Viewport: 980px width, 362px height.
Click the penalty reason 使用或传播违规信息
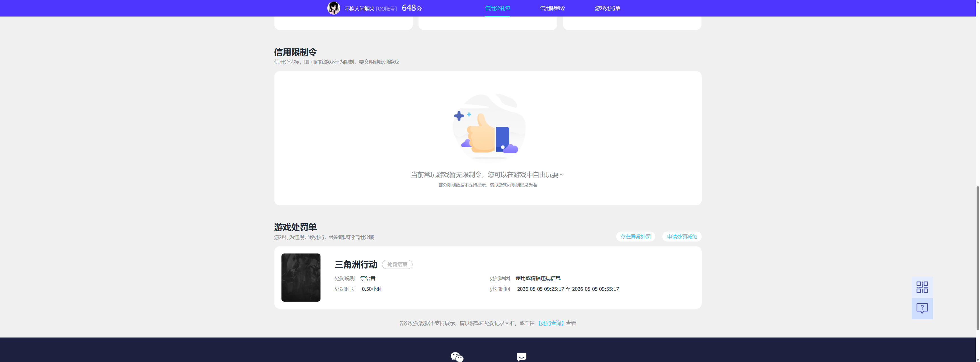coord(538,278)
